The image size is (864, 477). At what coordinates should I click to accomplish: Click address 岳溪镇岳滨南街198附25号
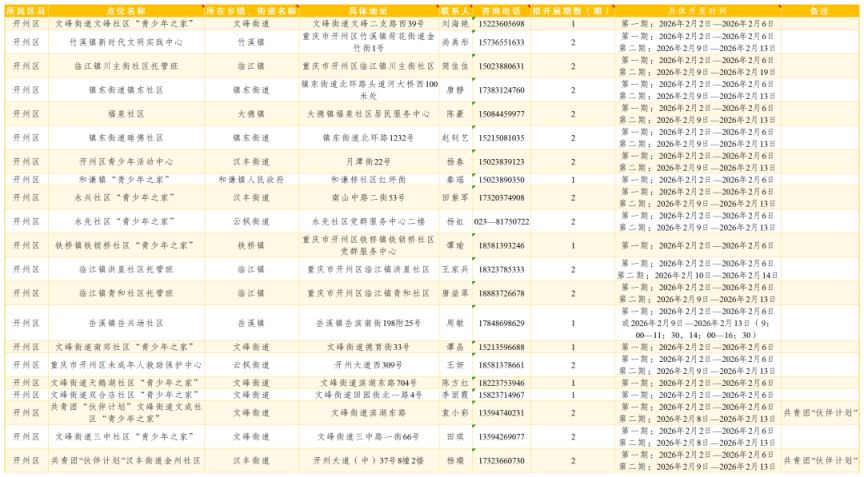(x=369, y=323)
